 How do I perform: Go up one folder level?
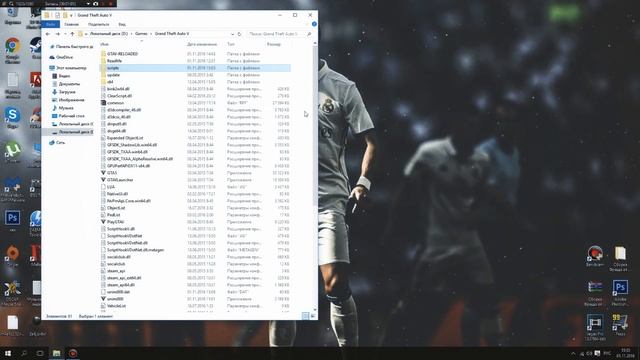click(72, 34)
